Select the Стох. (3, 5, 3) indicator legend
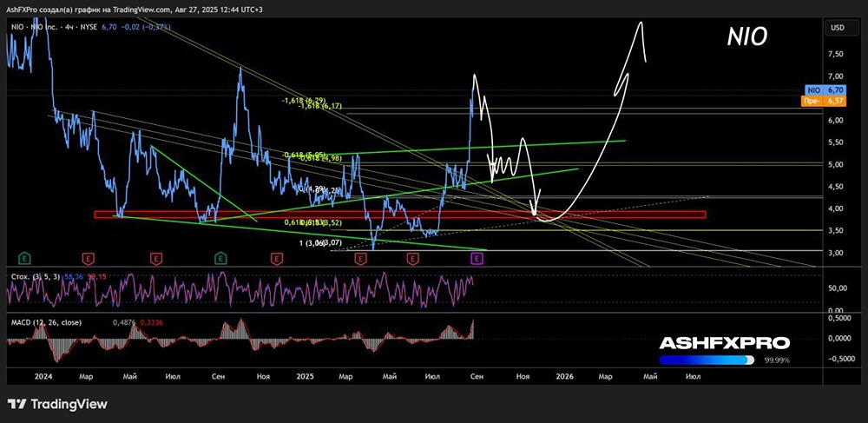This screenshot has height=423, width=868. (x=35, y=275)
